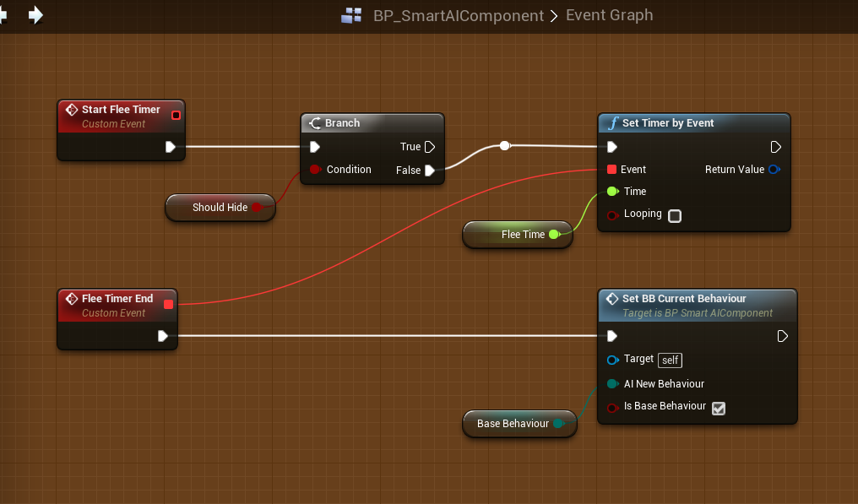Click the Branch Condition boolean pin
Viewport: 858px width, 504px height.
point(315,170)
